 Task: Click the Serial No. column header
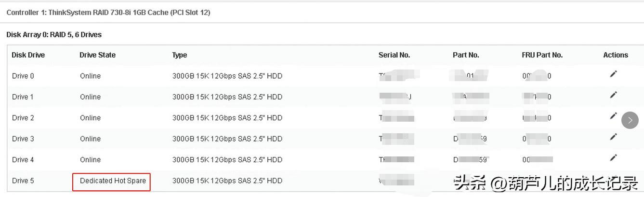pyautogui.click(x=394, y=55)
